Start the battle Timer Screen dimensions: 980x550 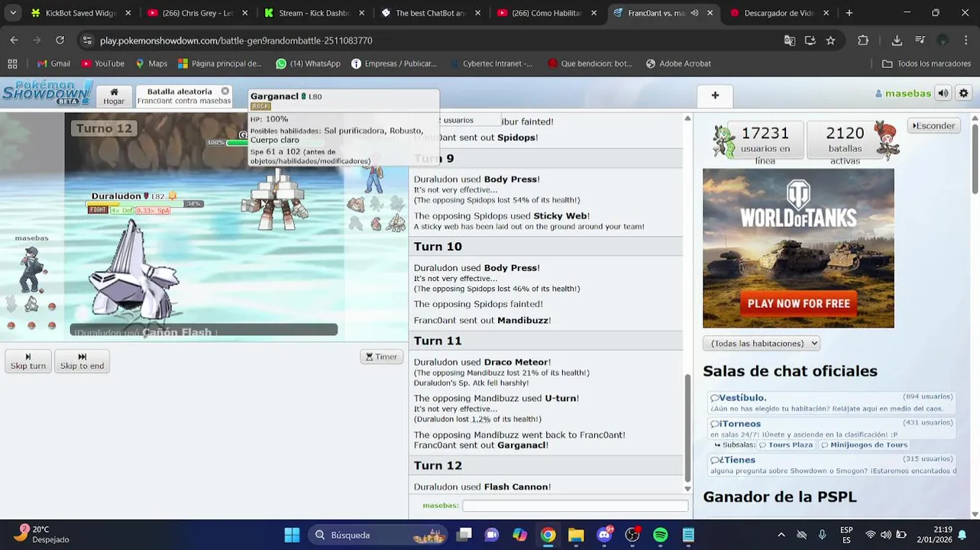pos(381,357)
